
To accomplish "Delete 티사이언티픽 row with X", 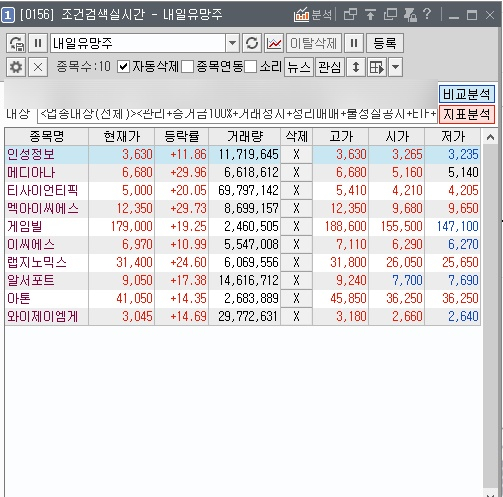I will pyautogui.click(x=296, y=190).
